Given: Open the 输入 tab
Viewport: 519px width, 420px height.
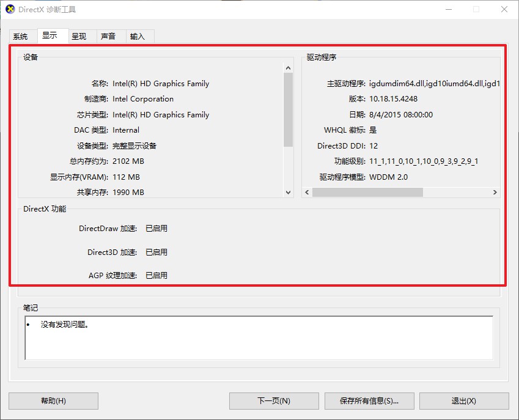Looking at the screenshot, I should tap(139, 36).
